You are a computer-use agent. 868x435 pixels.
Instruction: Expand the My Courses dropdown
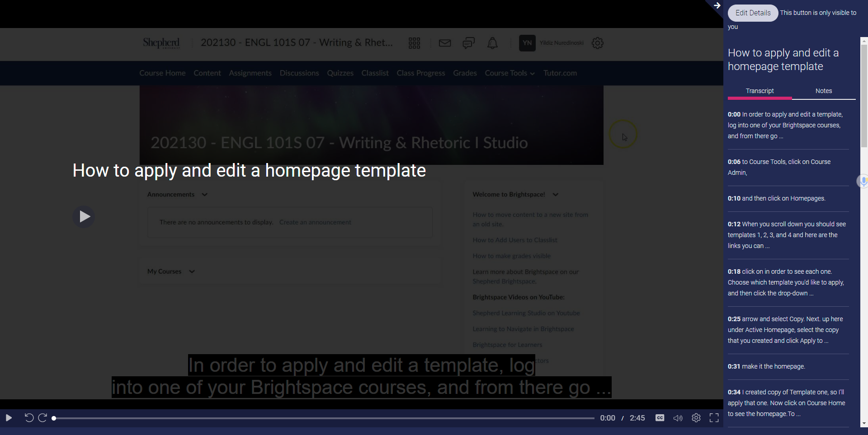(x=192, y=271)
